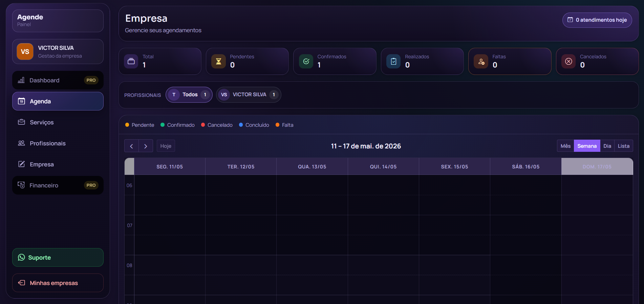Click the '11 – 17 de mai. de 2026' title
Screen dimensions: 644x304
click(366, 146)
